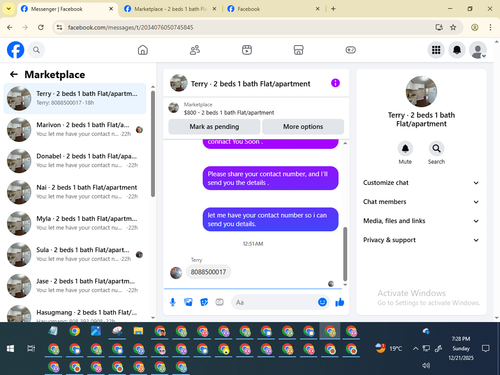Viewport: 500px width, 375px height.
Task: Open a new browser tab
Action: 333,9
